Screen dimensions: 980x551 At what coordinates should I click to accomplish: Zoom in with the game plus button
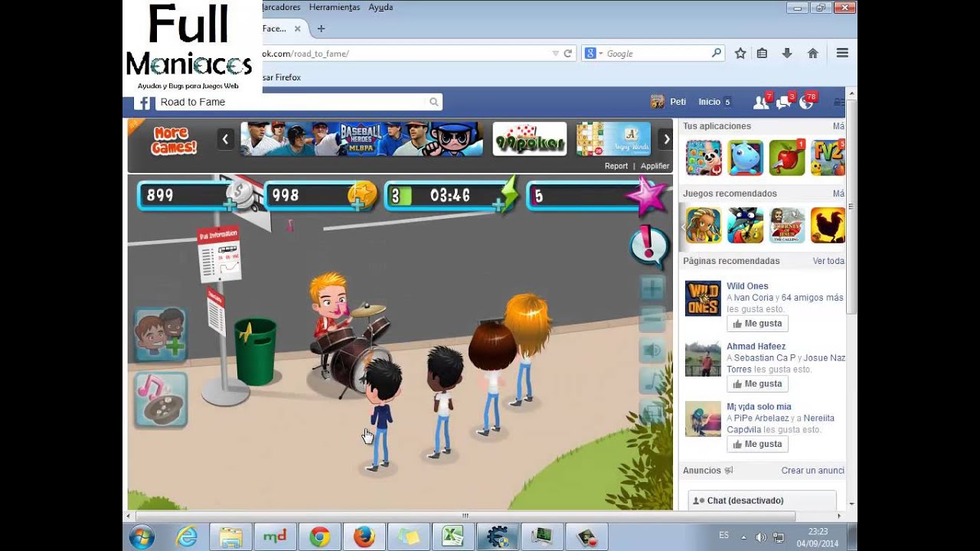652,289
